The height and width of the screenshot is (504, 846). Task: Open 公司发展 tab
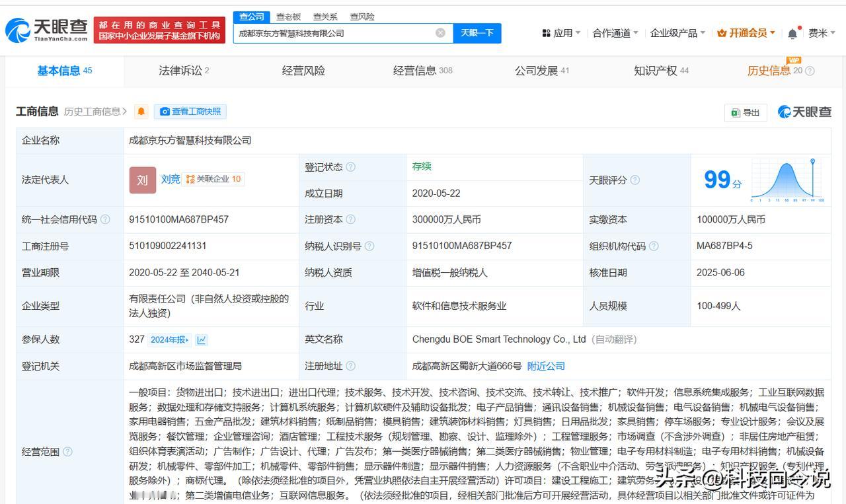(542, 71)
